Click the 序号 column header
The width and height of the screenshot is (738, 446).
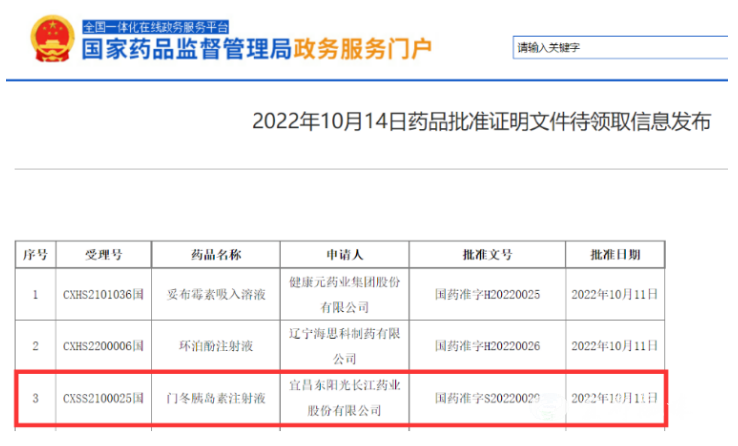coord(35,255)
